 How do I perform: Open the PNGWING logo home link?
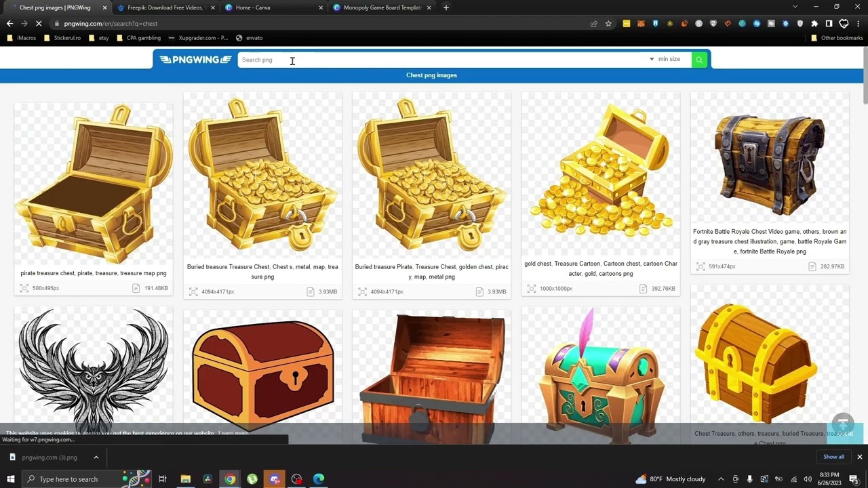point(195,60)
